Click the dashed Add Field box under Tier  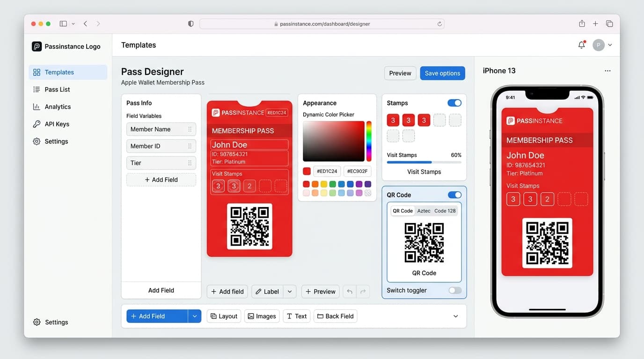point(161,180)
